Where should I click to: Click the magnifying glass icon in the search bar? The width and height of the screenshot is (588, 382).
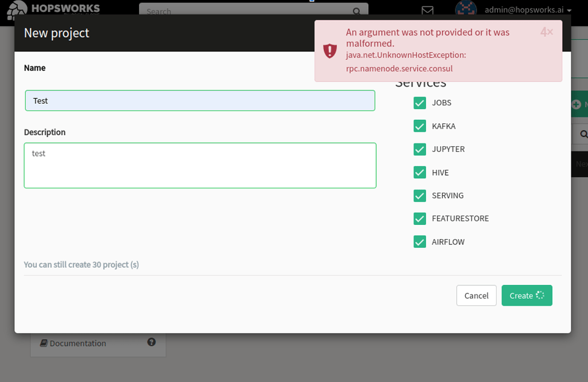tap(357, 11)
